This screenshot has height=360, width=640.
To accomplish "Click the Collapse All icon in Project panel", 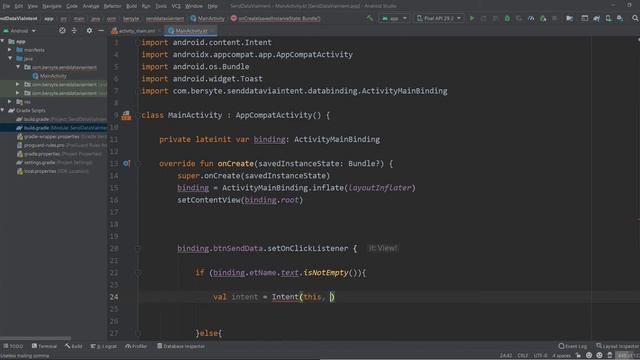I will 74,31.
